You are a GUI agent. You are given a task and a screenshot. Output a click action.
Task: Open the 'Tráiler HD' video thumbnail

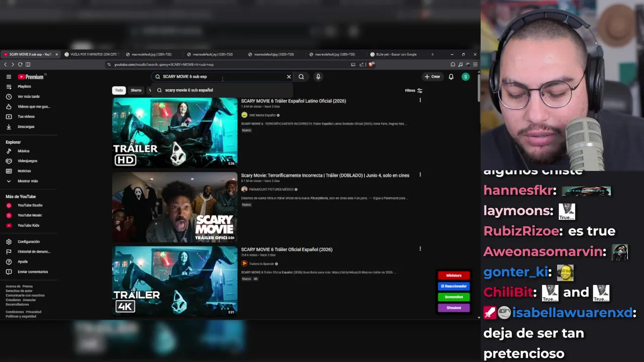coord(175,132)
